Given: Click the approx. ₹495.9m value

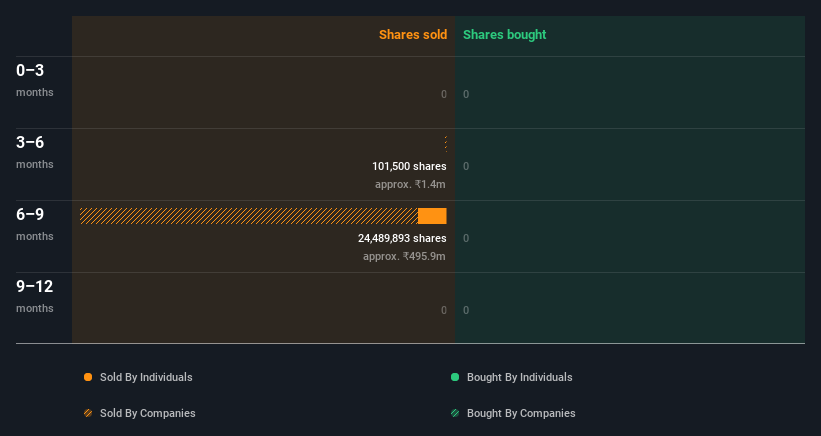Looking at the screenshot, I should pyautogui.click(x=404, y=256).
